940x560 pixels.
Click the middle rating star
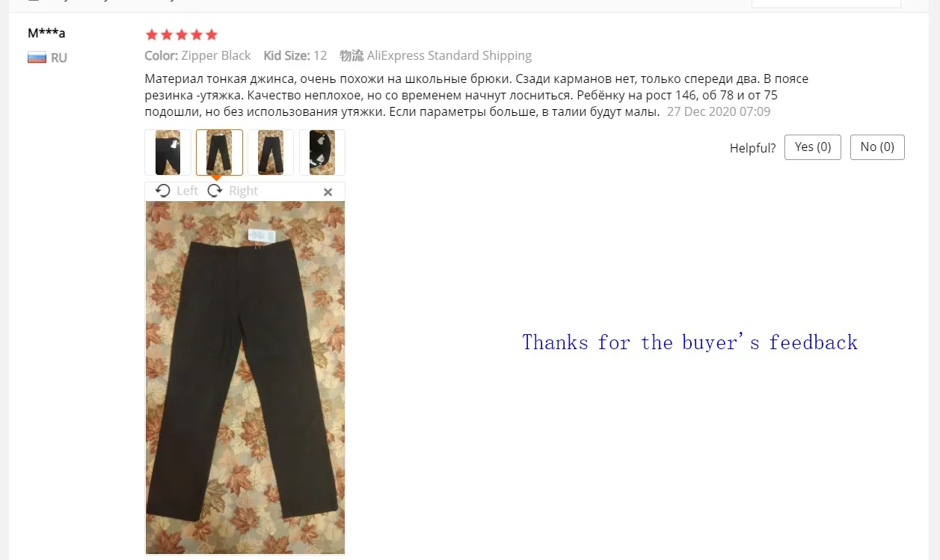[x=182, y=34]
